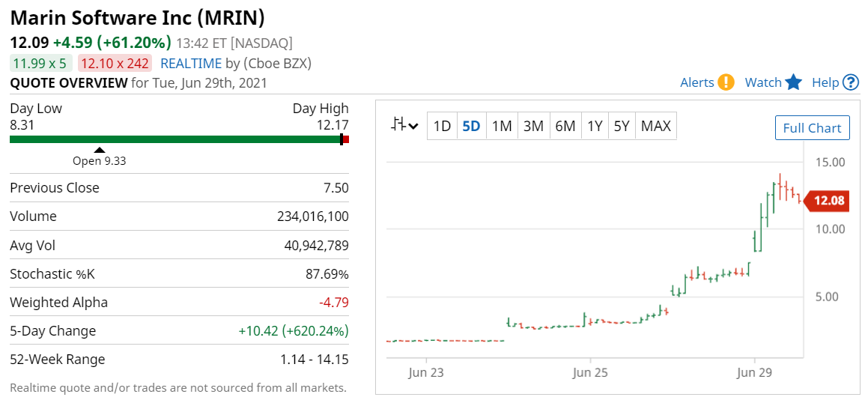Image resolution: width=868 pixels, height=400 pixels.
Task: Click the red 12.08 price label on chart
Action: [827, 201]
